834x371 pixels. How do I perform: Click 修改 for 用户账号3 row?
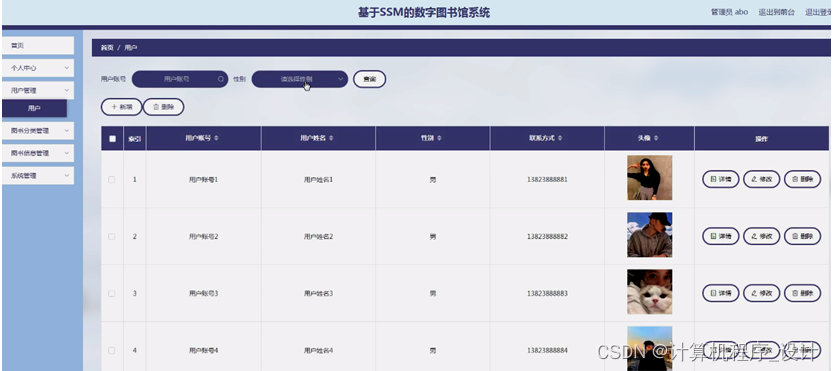click(762, 293)
